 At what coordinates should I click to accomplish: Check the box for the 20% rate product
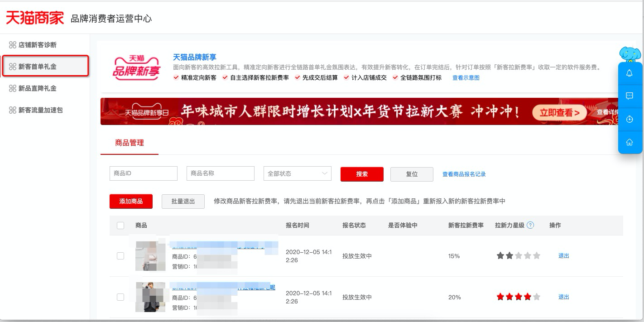[x=120, y=297]
